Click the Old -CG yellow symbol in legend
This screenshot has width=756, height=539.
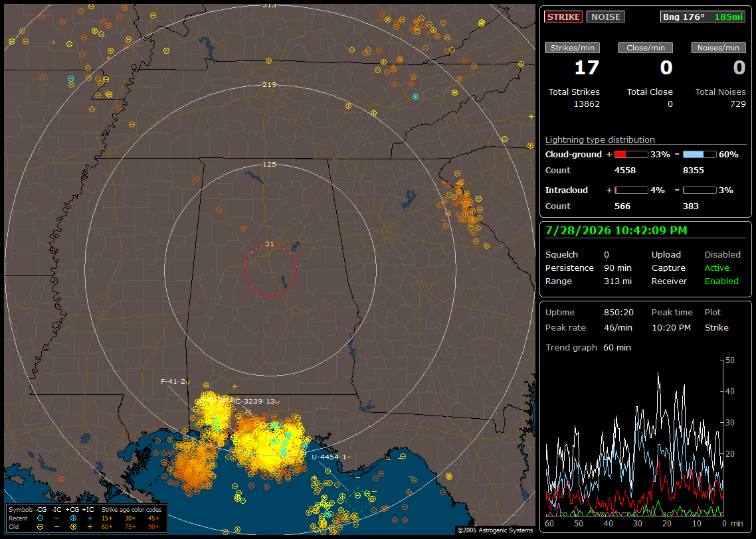[x=40, y=527]
